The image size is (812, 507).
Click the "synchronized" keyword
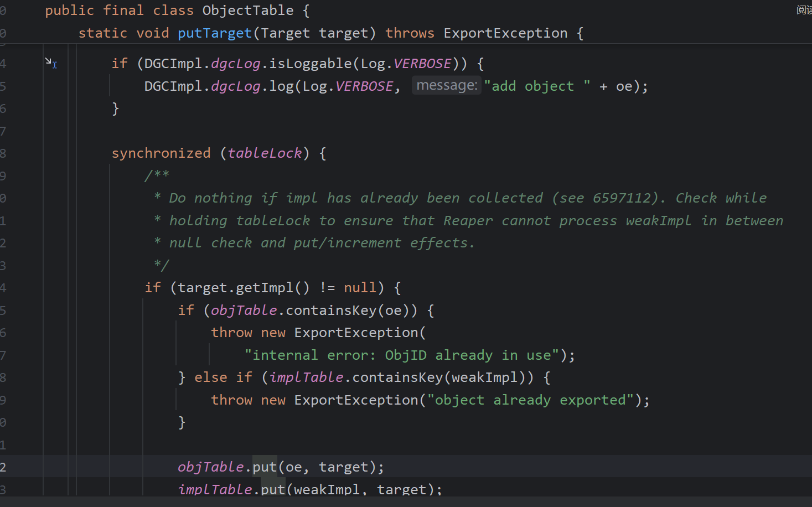(x=161, y=153)
